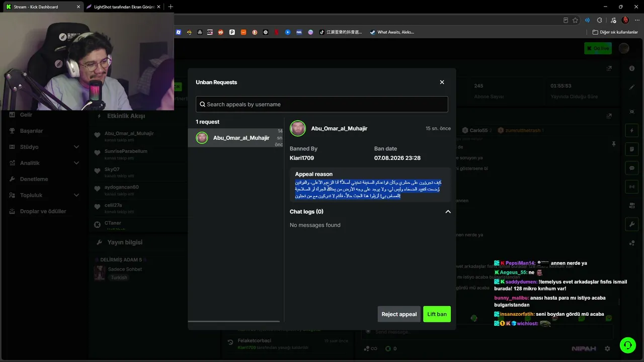This screenshot has width=644, height=362.
Task: Click the Search appeals by username field
Action: 322,104
